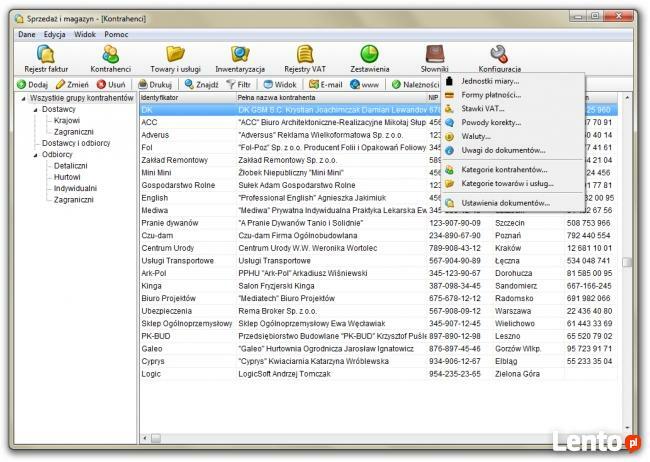Screen dimensions: 650x462
Task: Open the Konfiguracja settings icon
Action: click(x=499, y=57)
